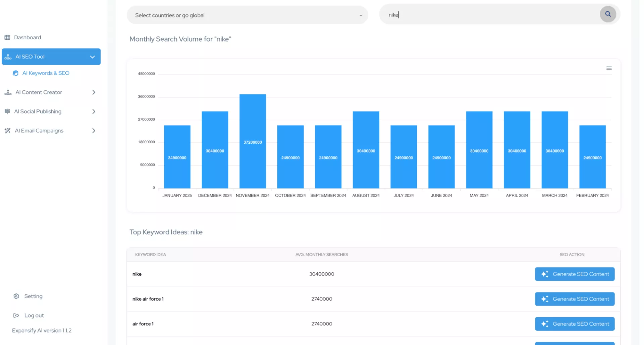
Task: Generate SEO Content for nike keyword
Action: point(574,274)
